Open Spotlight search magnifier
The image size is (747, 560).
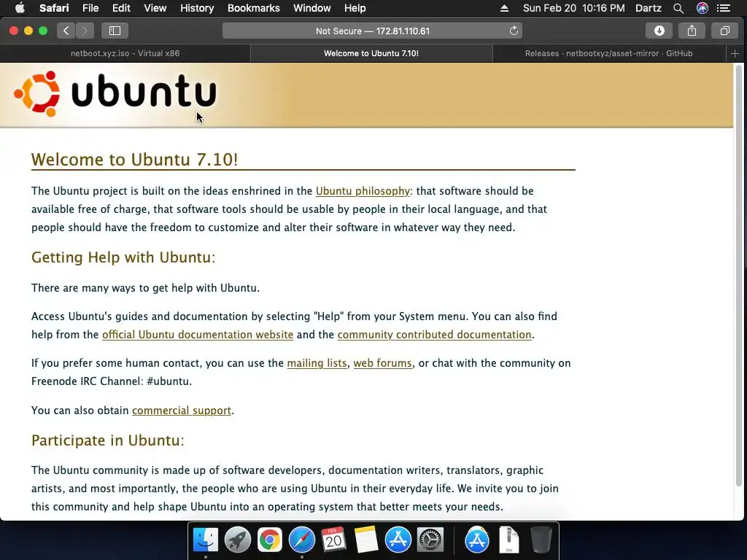coord(678,8)
